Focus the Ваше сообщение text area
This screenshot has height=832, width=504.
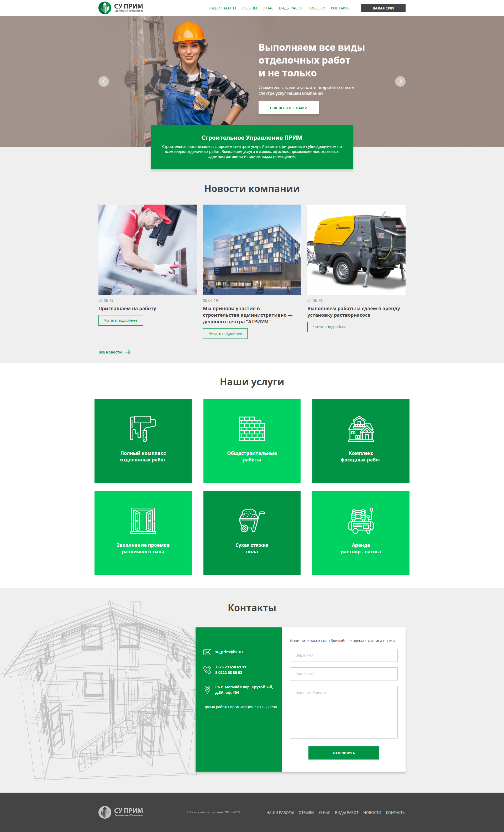point(344,712)
